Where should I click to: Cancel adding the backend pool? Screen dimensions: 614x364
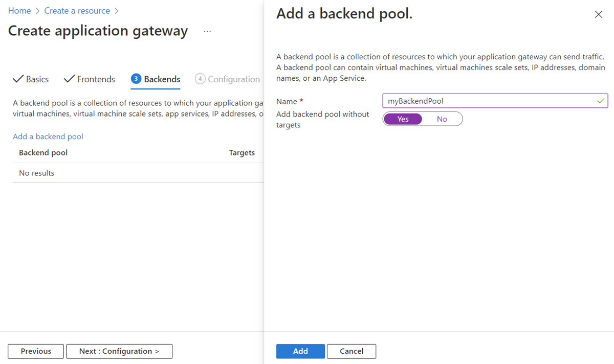pos(351,351)
